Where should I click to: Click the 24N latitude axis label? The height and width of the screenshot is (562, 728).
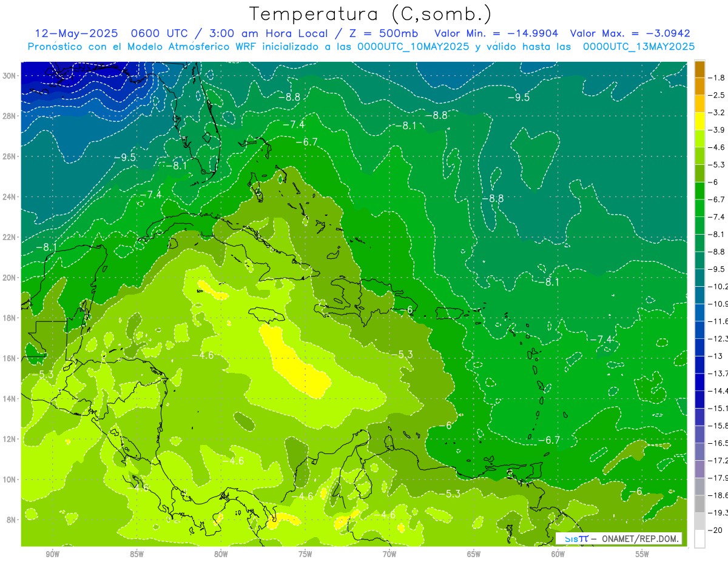tap(10, 197)
